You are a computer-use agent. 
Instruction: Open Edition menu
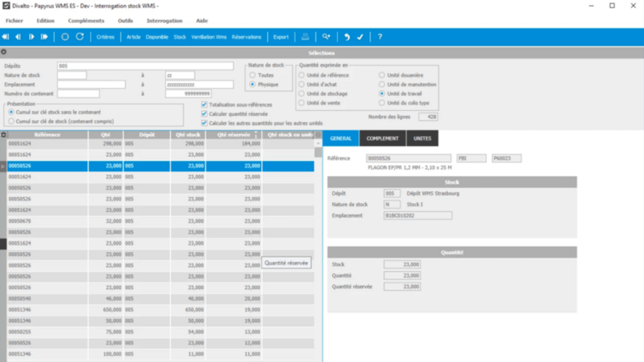(x=45, y=21)
